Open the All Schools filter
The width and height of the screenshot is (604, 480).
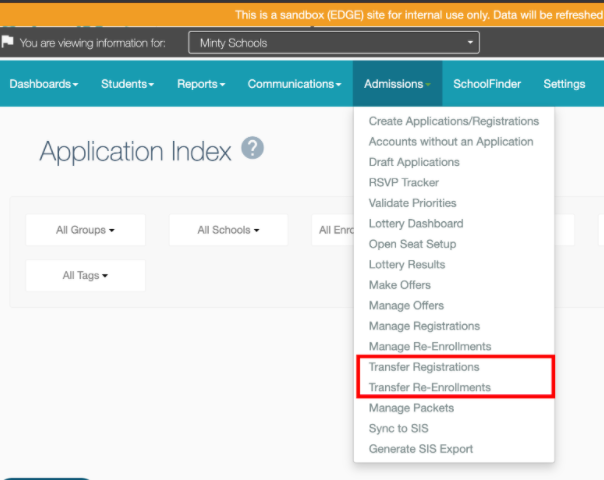(x=228, y=230)
